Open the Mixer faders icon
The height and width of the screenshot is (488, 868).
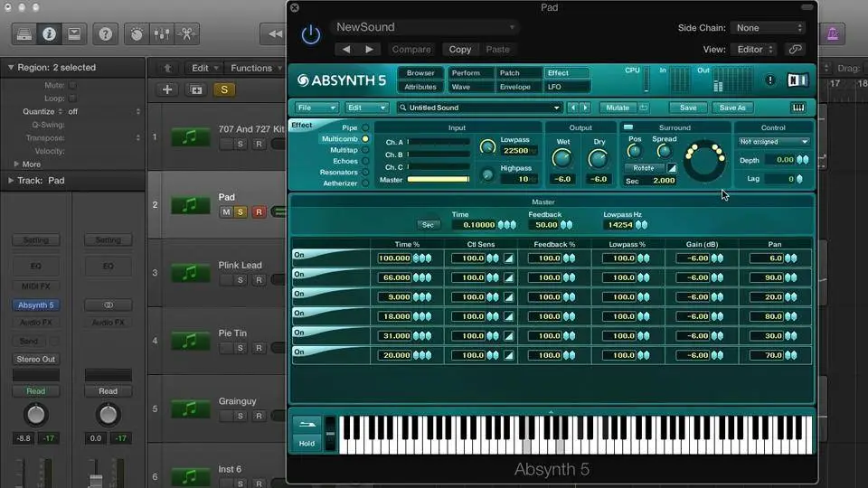pyautogui.click(x=162, y=34)
